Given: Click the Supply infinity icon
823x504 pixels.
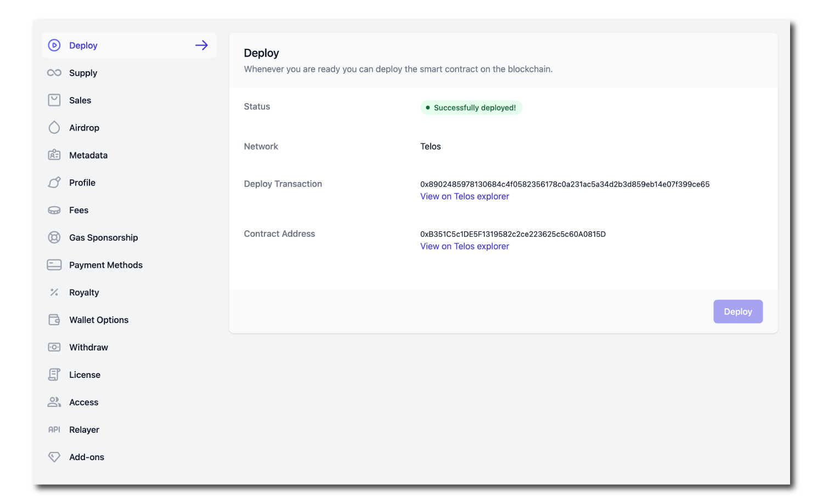Looking at the screenshot, I should click(x=54, y=73).
